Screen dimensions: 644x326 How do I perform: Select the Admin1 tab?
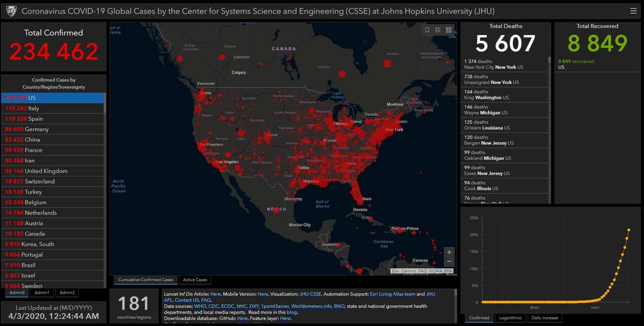(42, 293)
